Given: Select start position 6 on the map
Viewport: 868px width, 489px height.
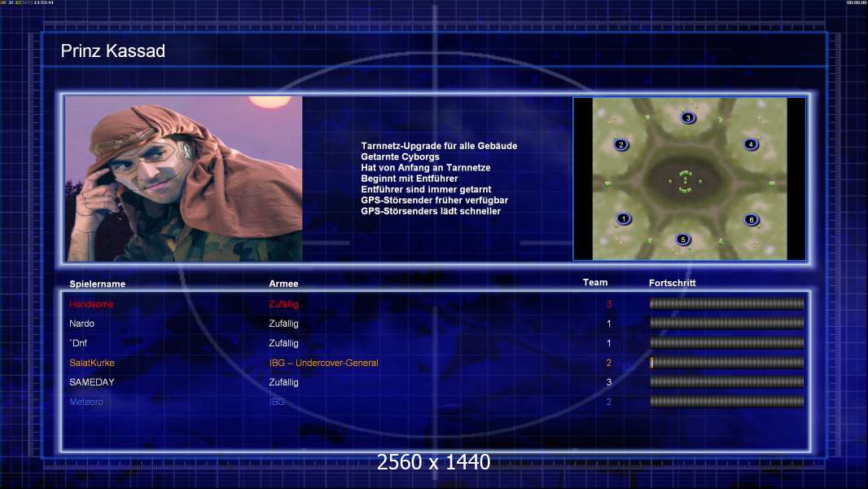Looking at the screenshot, I should [752, 219].
